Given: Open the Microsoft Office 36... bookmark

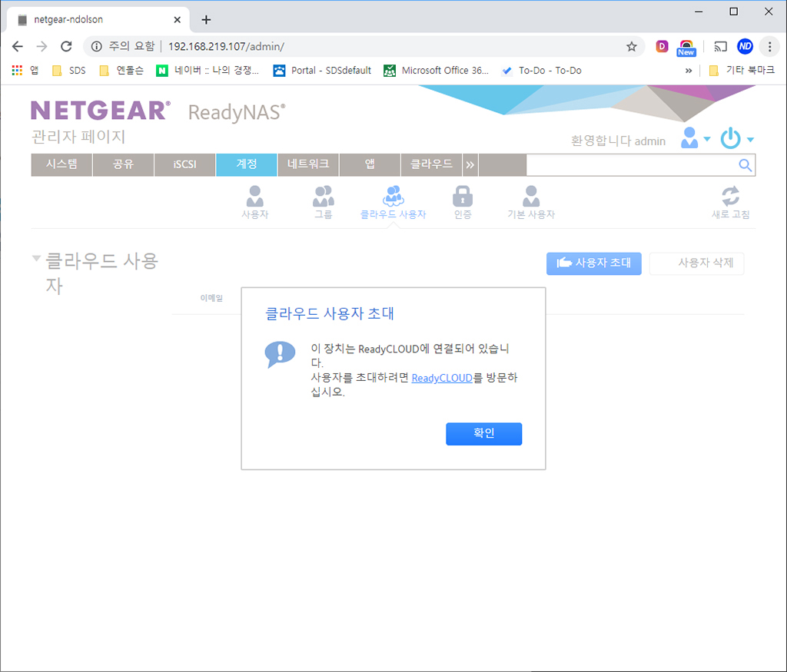Looking at the screenshot, I should 437,70.
